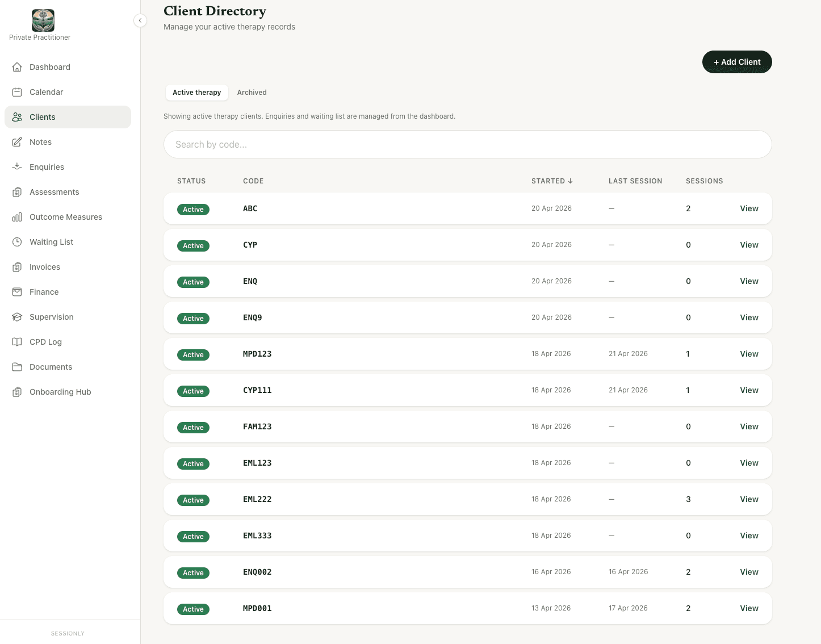Select client code CYP111

[x=257, y=390]
